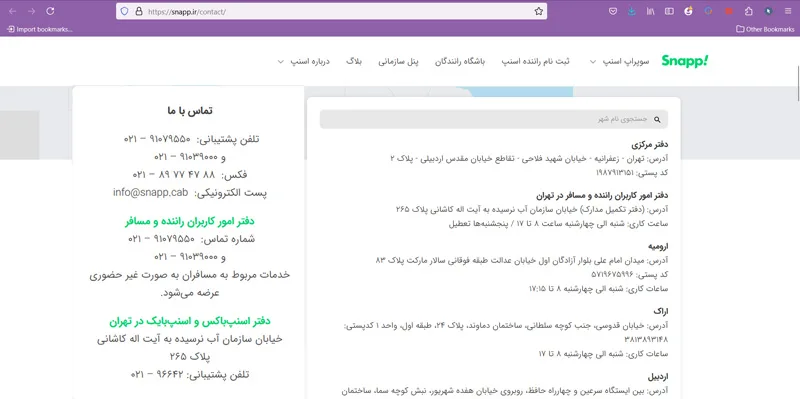
Task: Click دفتر امور کاربران راننده و مسافر در تهران heading
Action: pyautogui.click(x=602, y=195)
